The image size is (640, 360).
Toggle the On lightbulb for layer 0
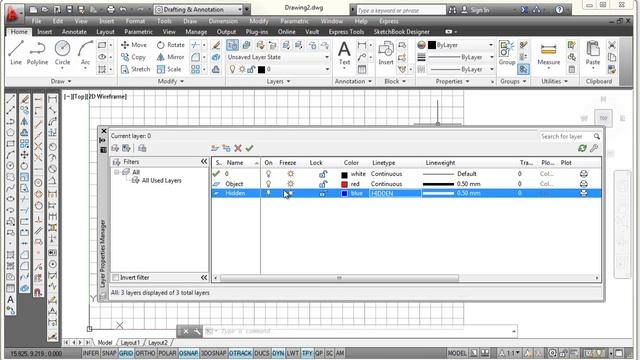(x=268, y=174)
